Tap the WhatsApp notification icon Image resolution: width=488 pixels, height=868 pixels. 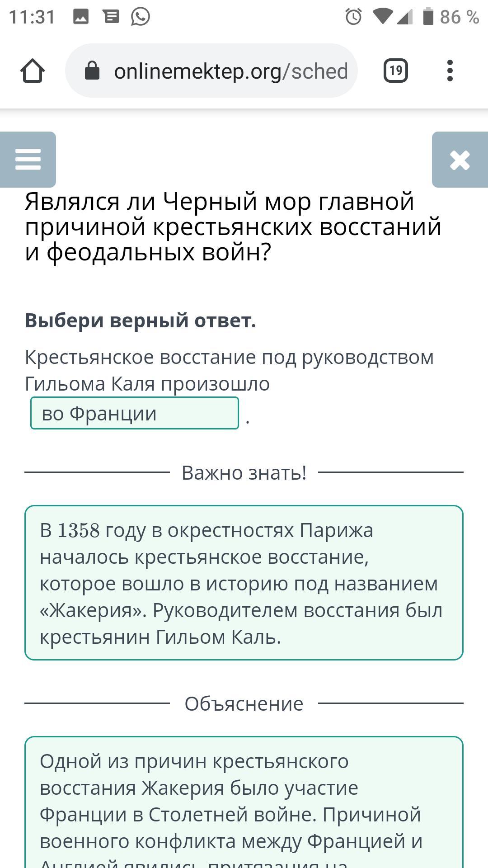coord(141,17)
